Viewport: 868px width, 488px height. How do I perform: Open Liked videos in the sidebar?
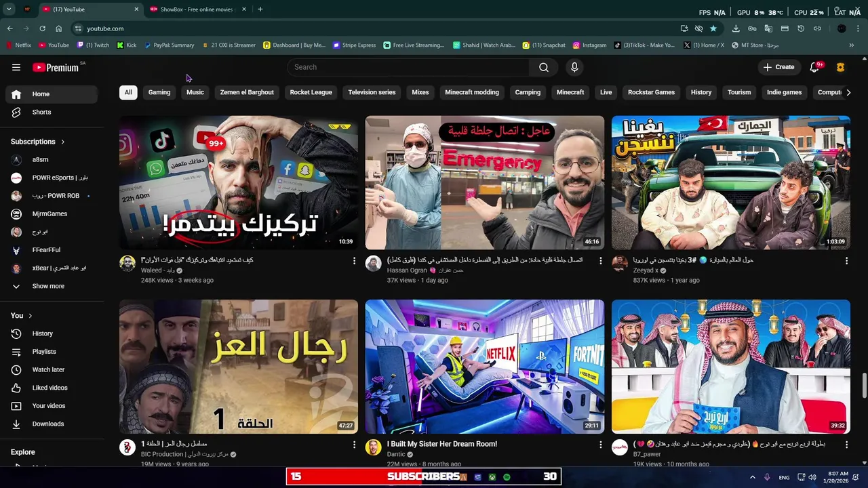coord(52,388)
